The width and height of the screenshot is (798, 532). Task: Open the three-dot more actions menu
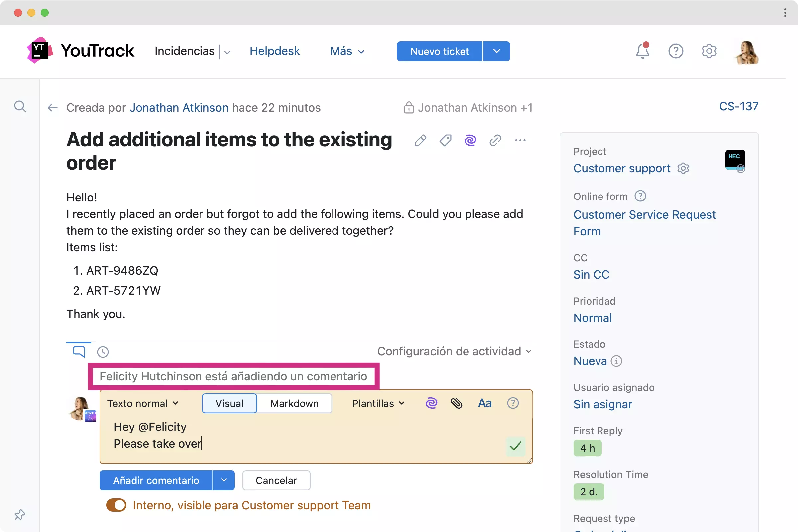pos(520,140)
